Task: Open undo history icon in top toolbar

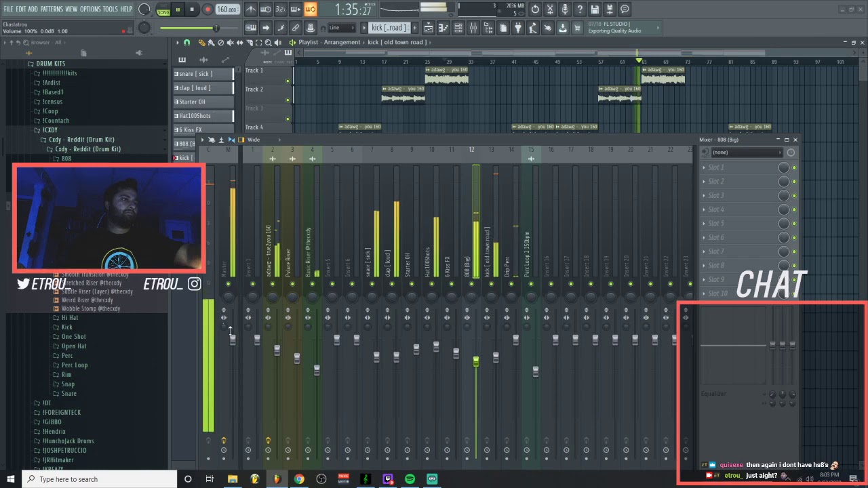Action: pos(535,9)
